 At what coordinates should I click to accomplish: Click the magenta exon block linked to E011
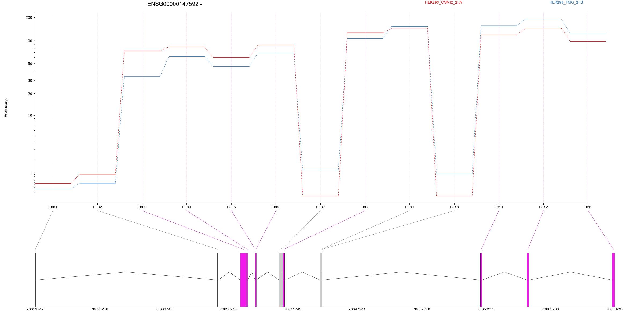(481, 280)
